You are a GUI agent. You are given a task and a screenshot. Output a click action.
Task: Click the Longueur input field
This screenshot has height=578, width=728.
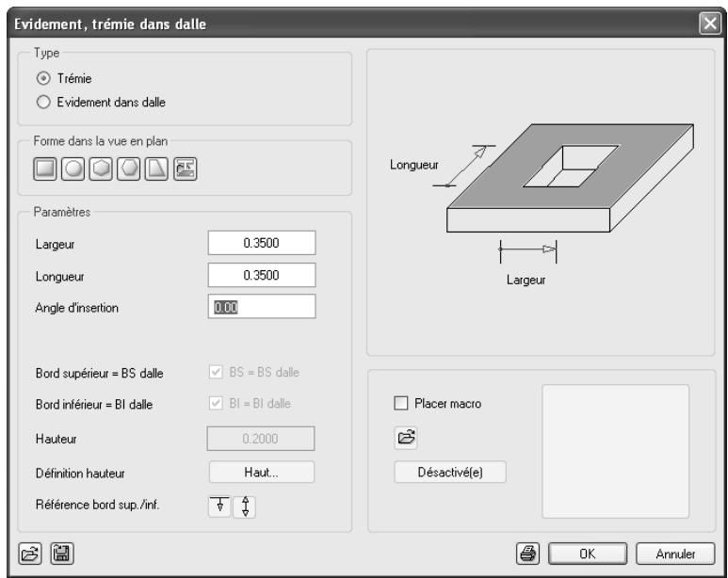point(262,275)
